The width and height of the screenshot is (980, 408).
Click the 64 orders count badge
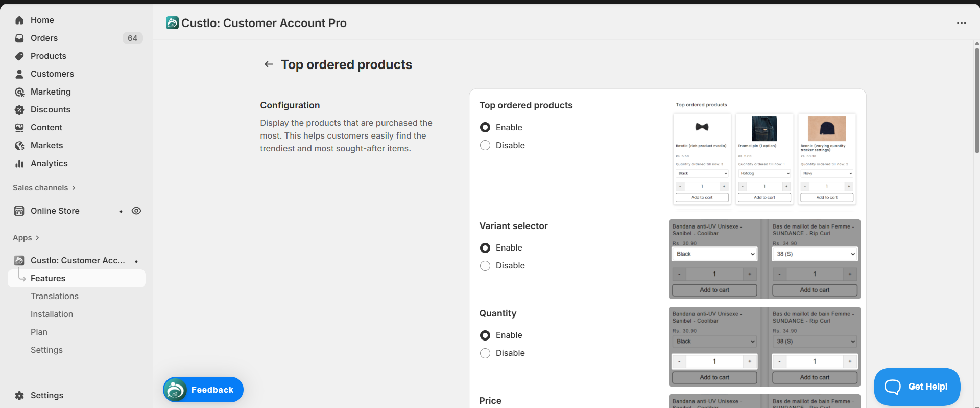[132, 38]
